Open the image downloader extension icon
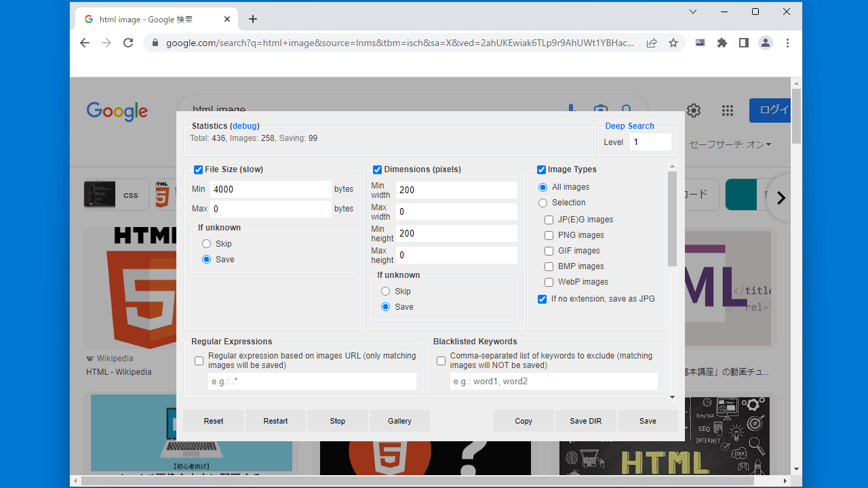The width and height of the screenshot is (868, 488). tap(701, 43)
